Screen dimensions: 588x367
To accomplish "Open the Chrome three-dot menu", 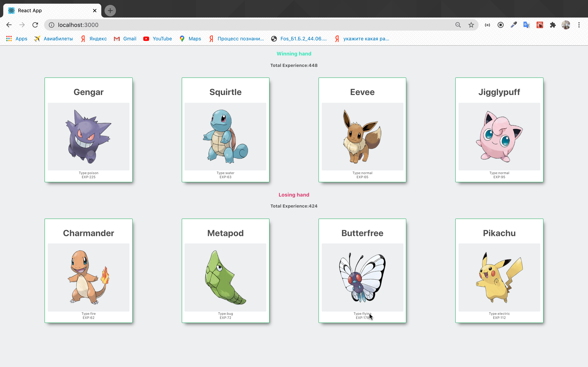I will coord(579,25).
